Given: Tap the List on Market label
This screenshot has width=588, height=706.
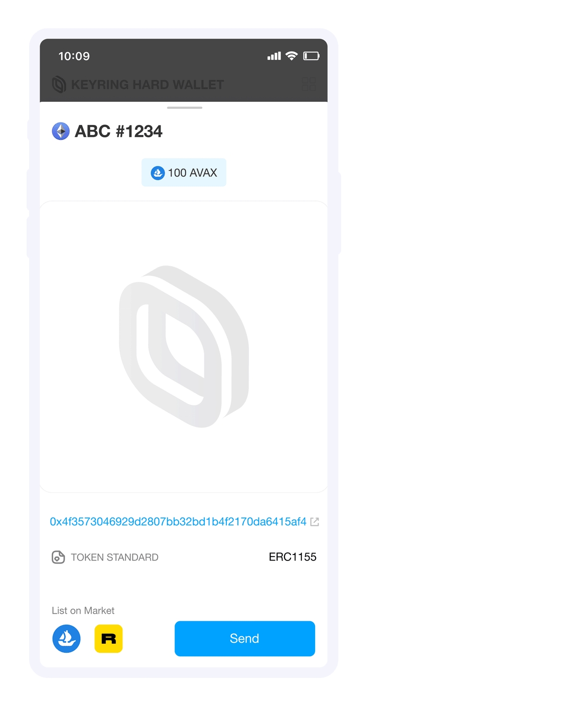Looking at the screenshot, I should [83, 610].
